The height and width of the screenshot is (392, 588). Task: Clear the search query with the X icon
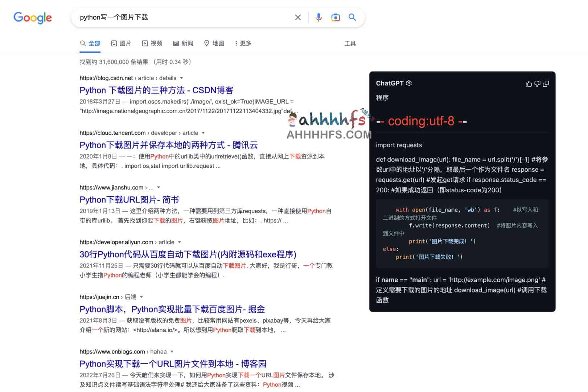tap(297, 17)
